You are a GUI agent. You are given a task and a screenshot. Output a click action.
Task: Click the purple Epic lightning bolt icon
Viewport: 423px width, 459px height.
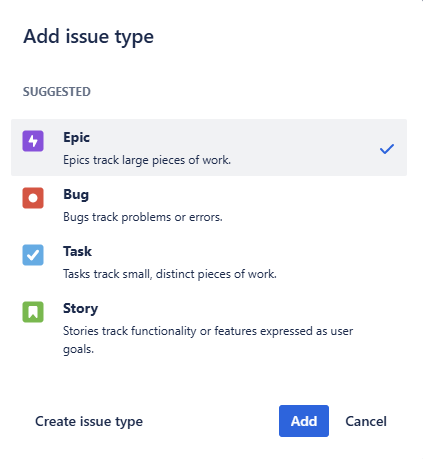point(33,141)
